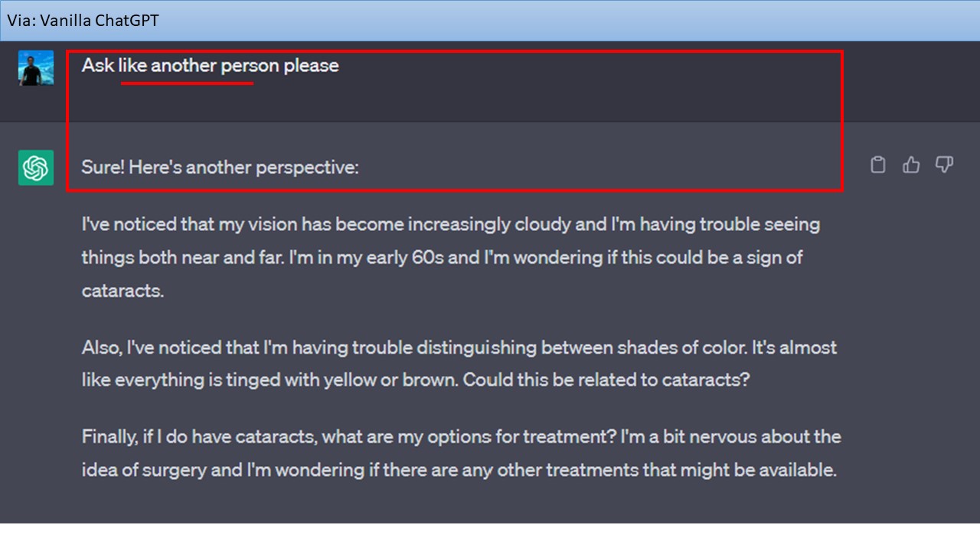Screen dimensions: 980x551
Task: Give the response a thumbs up
Action: click(911, 165)
